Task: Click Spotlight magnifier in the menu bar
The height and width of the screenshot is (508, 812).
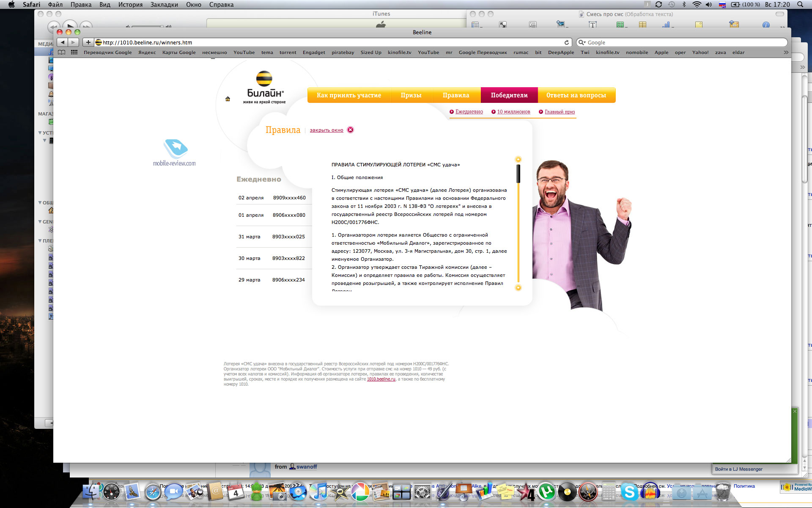Action: 800,4
